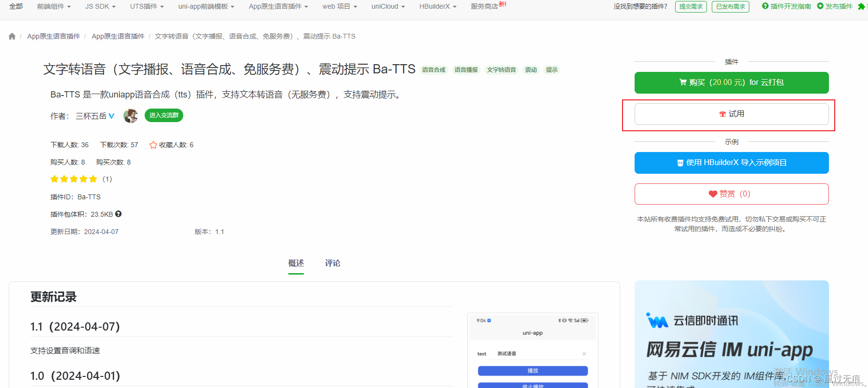Click the 试用 trial button
This screenshot has height=388, width=868.
pyautogui.click(x=732, y=114)
